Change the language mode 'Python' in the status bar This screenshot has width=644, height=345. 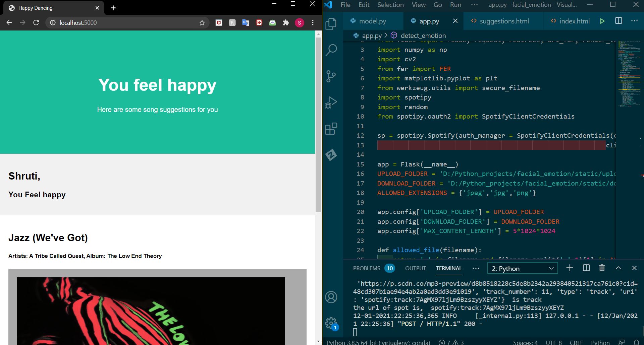[600, 342]
